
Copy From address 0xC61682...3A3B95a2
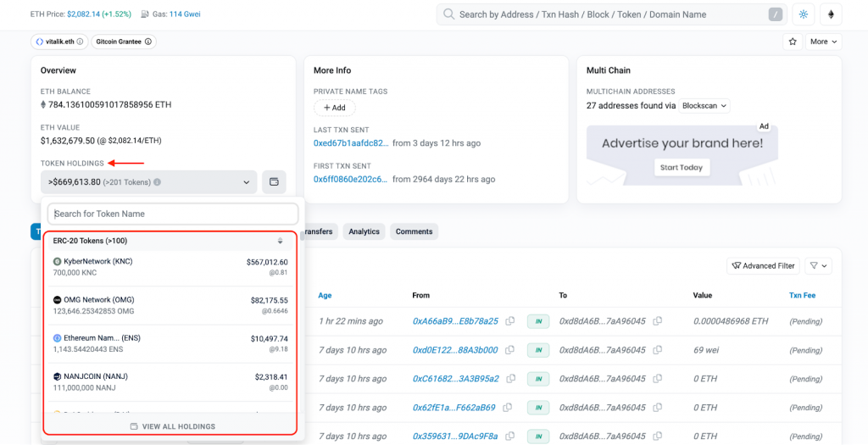511,379
